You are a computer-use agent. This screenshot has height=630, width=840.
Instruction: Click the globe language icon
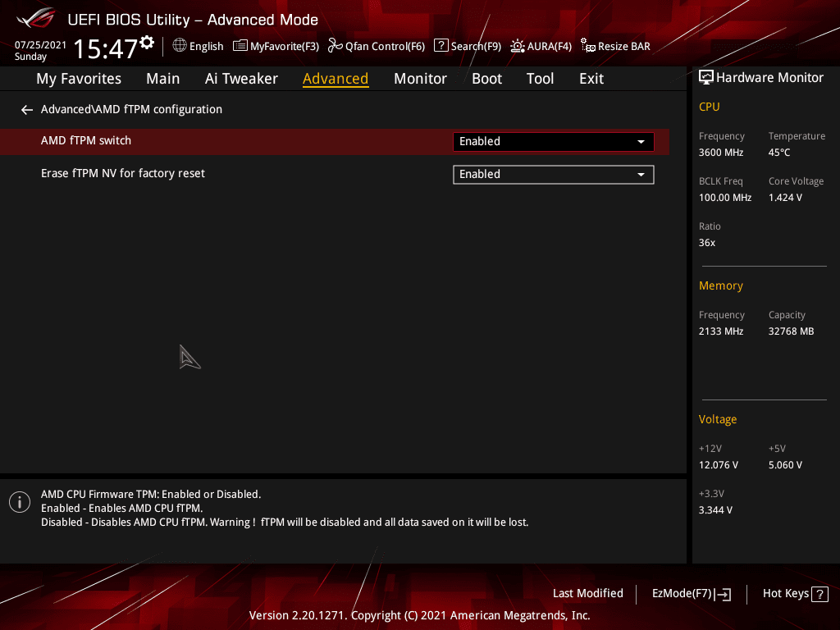180,46
